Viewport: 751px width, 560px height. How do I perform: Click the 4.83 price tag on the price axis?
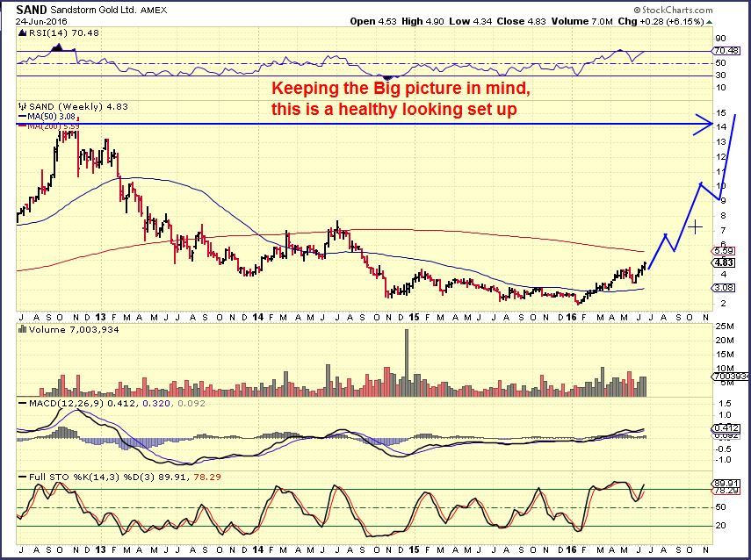pos(723,262)
